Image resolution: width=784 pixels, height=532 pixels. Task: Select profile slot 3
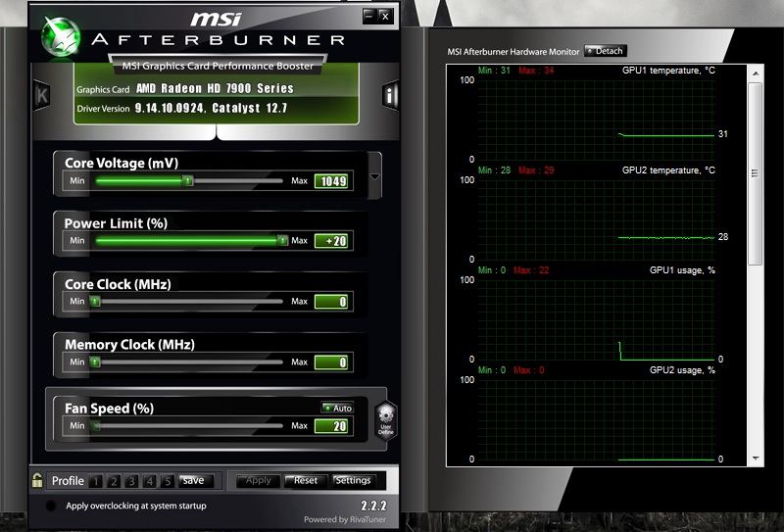131,481
